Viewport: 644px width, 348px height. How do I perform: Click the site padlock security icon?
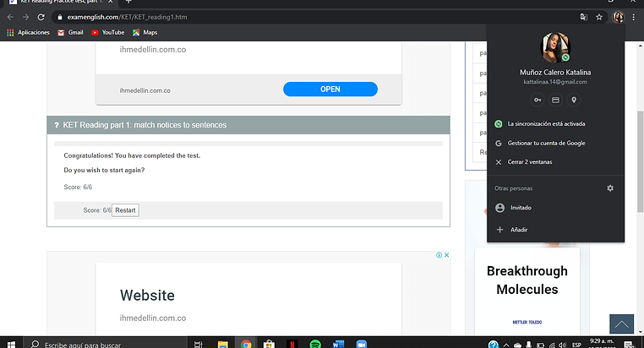point(60,17)
